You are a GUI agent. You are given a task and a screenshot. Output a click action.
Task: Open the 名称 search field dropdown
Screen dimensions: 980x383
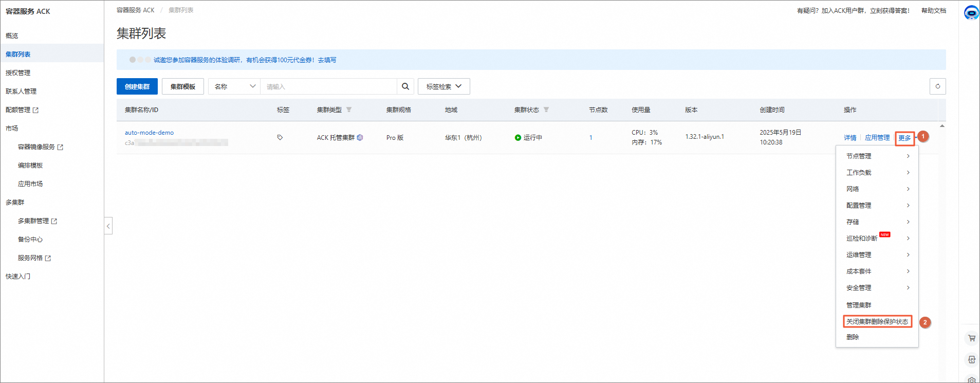[x=234, y=86]
